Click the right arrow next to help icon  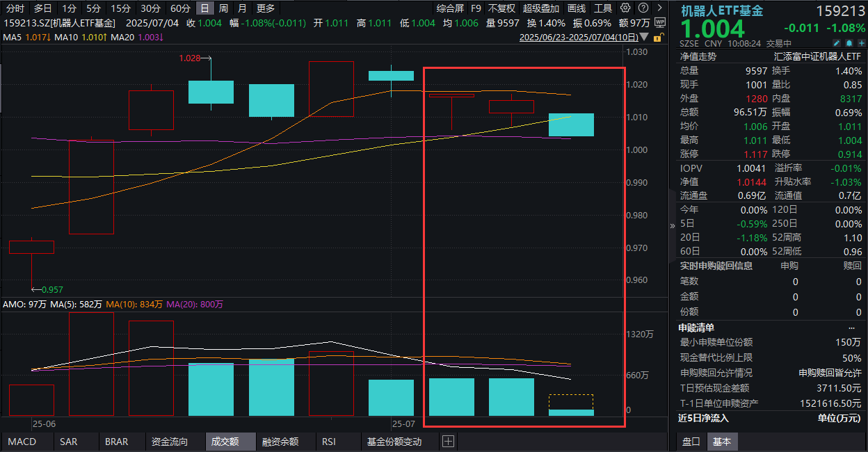[x=658, y=8]
